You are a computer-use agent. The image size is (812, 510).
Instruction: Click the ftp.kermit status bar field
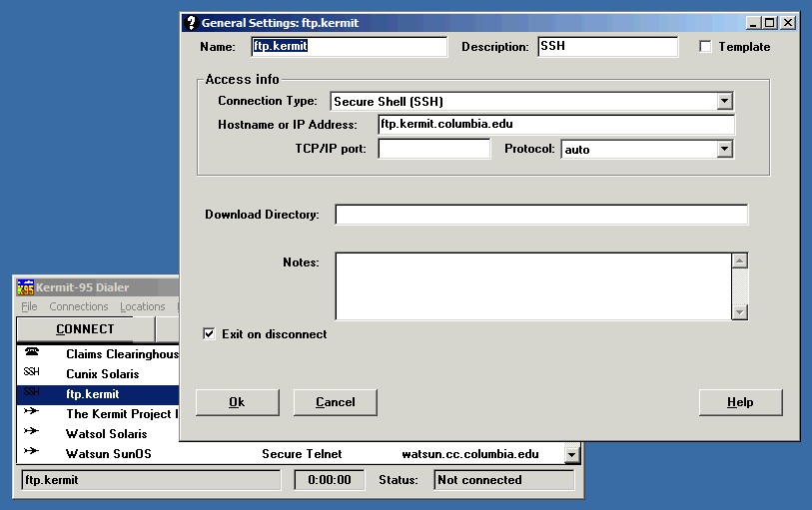click(151, 480)
